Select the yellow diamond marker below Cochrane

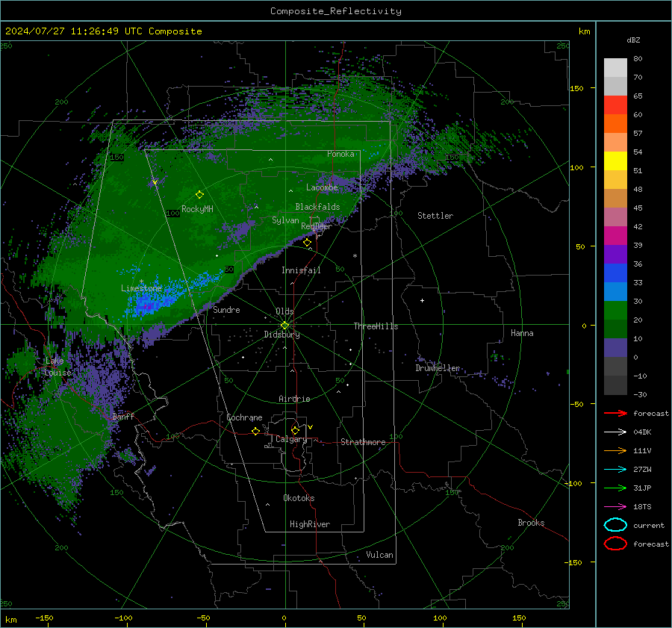click(x=255, y=432)
